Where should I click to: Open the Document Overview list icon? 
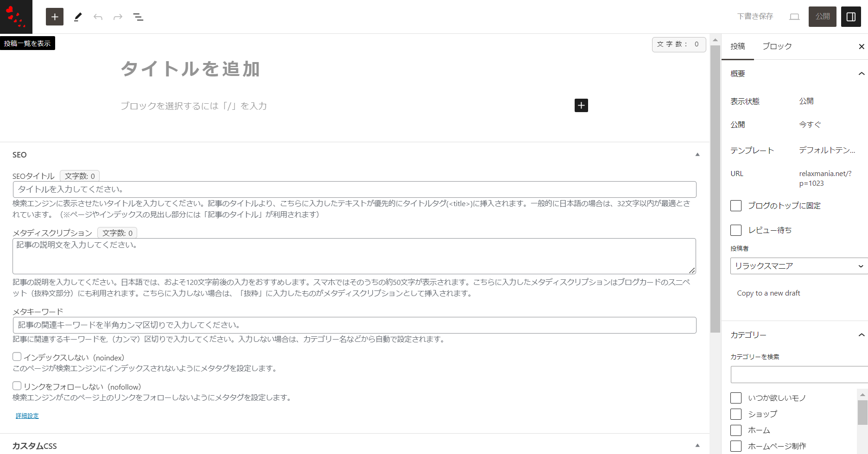click(x=138, y=17)
